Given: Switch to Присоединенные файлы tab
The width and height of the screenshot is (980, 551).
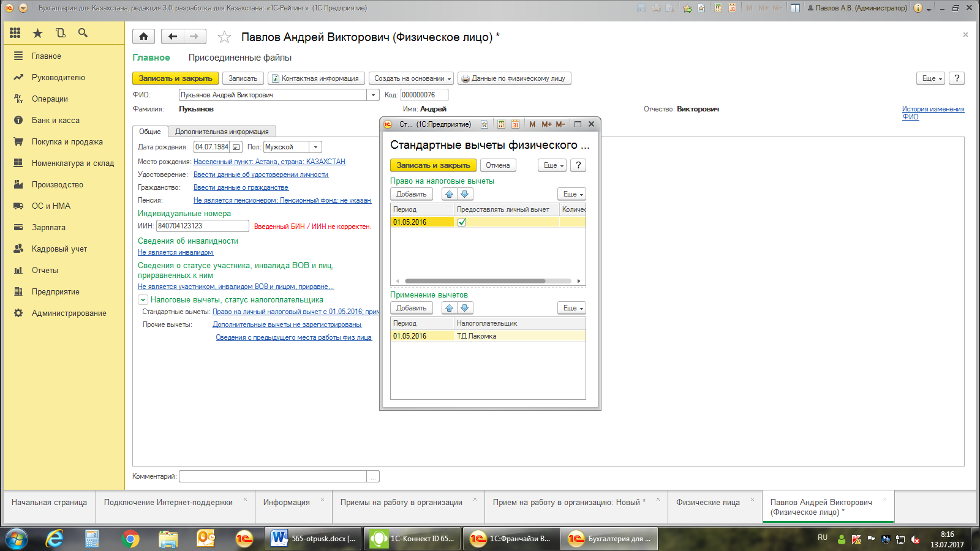Looking at the screenshot, I should click(240, 58).
